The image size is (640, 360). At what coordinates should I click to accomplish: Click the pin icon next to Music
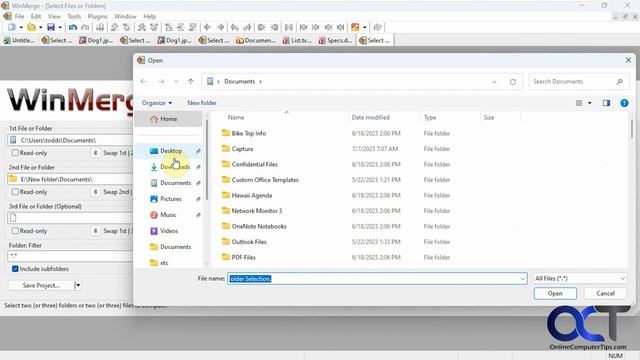198,215
